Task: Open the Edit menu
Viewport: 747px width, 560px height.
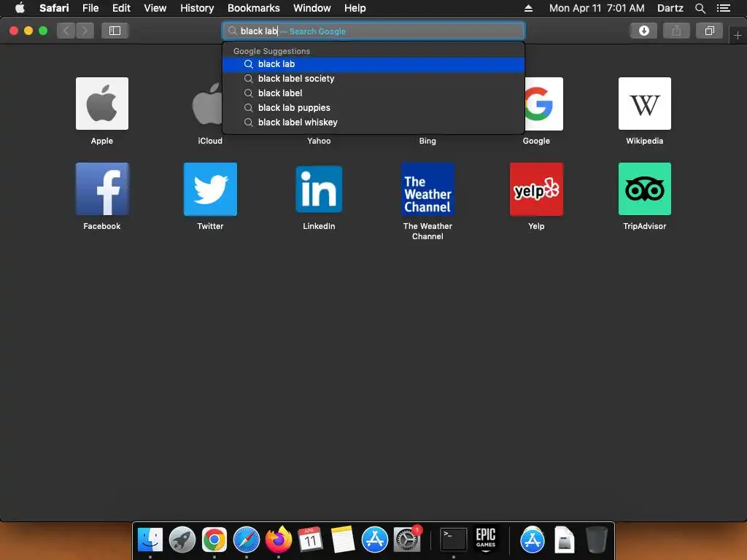Action: 121,8
